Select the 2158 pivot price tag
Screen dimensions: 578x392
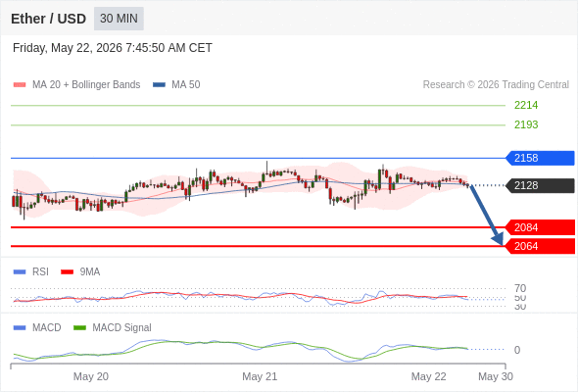click(x=540, y=158)
